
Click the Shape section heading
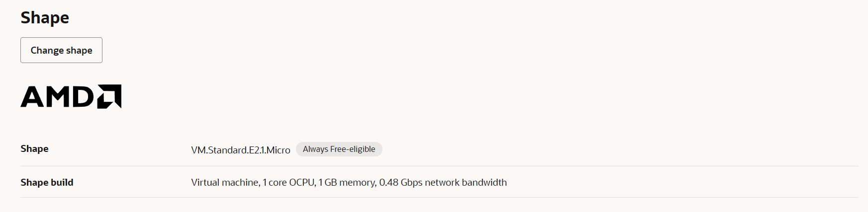click(x=45, y=17)
